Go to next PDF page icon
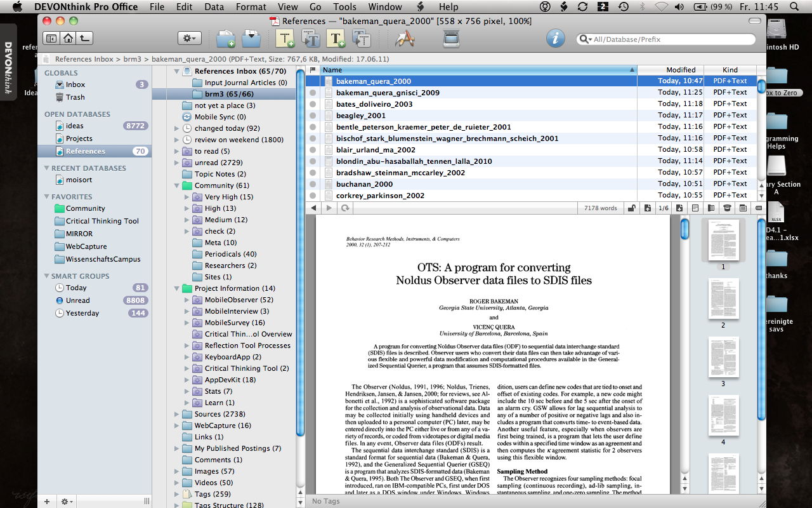Image resolution: width=812 pixels, height=508 pixels. point(679,208)
